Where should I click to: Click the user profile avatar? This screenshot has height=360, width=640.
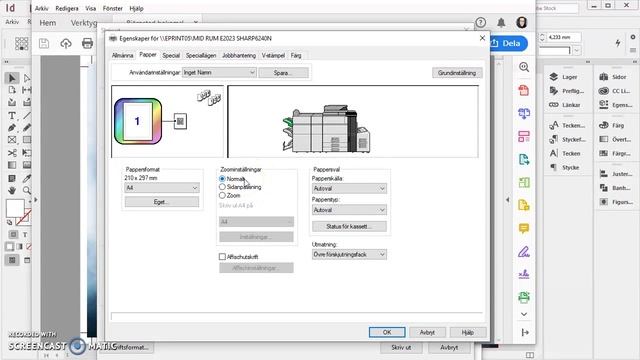point(522,22)
